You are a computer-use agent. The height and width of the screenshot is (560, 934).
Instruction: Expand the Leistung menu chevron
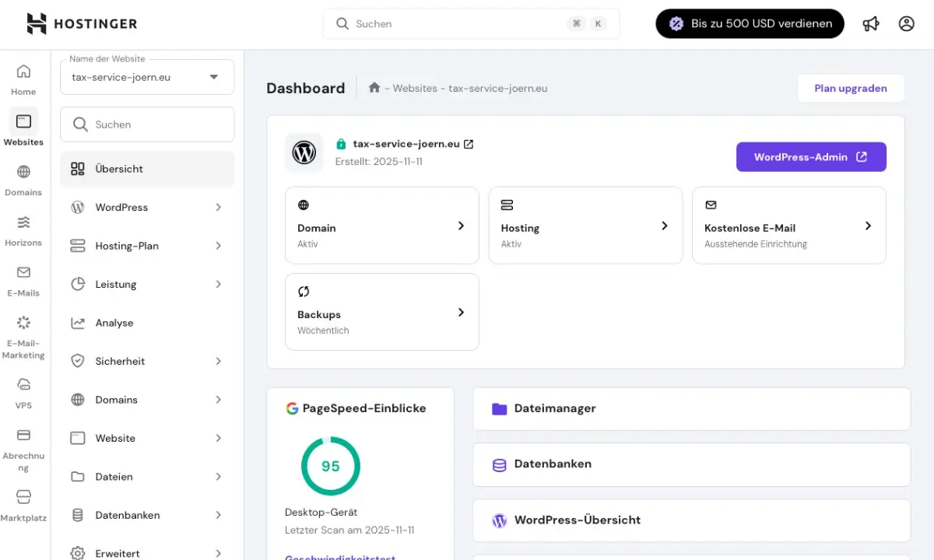(218, 285)
